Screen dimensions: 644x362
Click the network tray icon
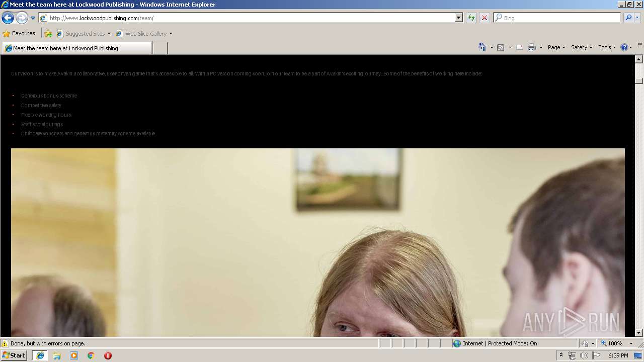click(x=572, y=355)
